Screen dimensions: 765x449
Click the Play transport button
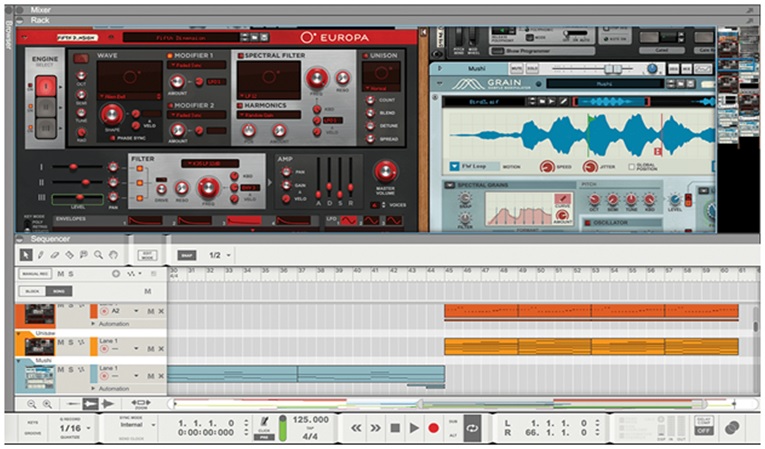[x=414, y=428]
